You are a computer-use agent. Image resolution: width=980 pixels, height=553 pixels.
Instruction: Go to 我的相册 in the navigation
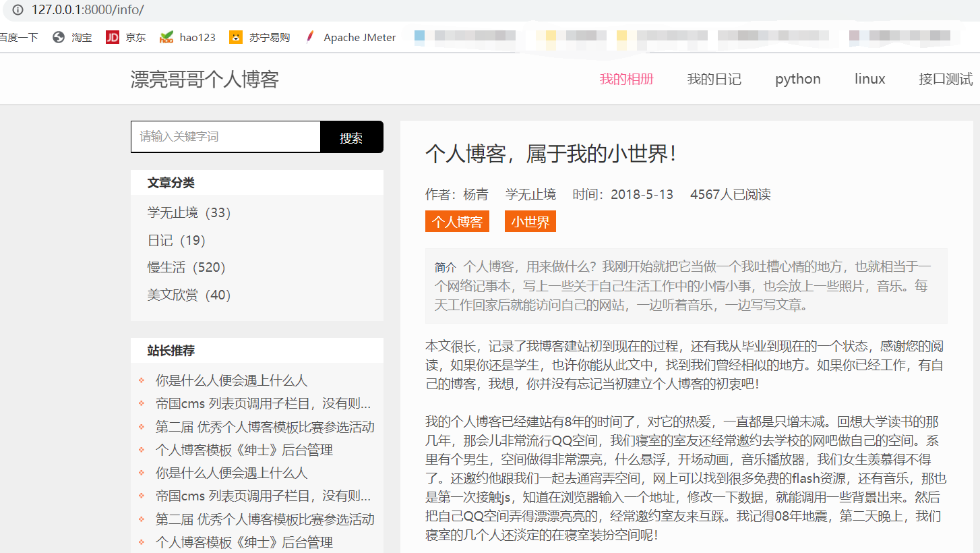tap(627, 79)
